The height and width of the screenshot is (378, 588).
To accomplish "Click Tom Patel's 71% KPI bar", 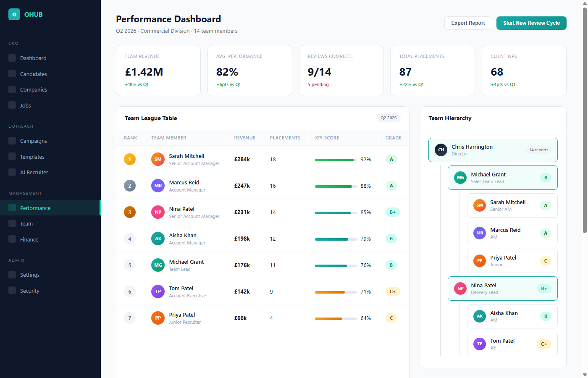I will tap(336, 292).
